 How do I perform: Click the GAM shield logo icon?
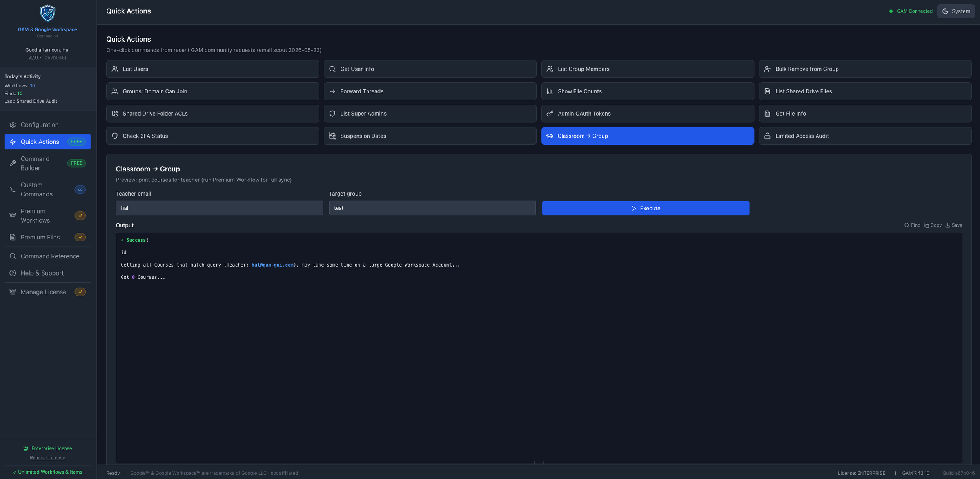[x=47, y=13]
